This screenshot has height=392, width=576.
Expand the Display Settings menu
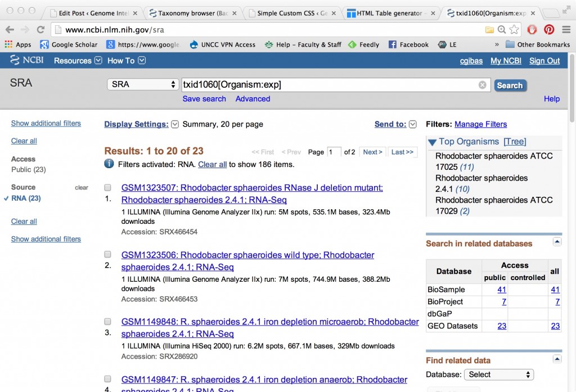174,124
